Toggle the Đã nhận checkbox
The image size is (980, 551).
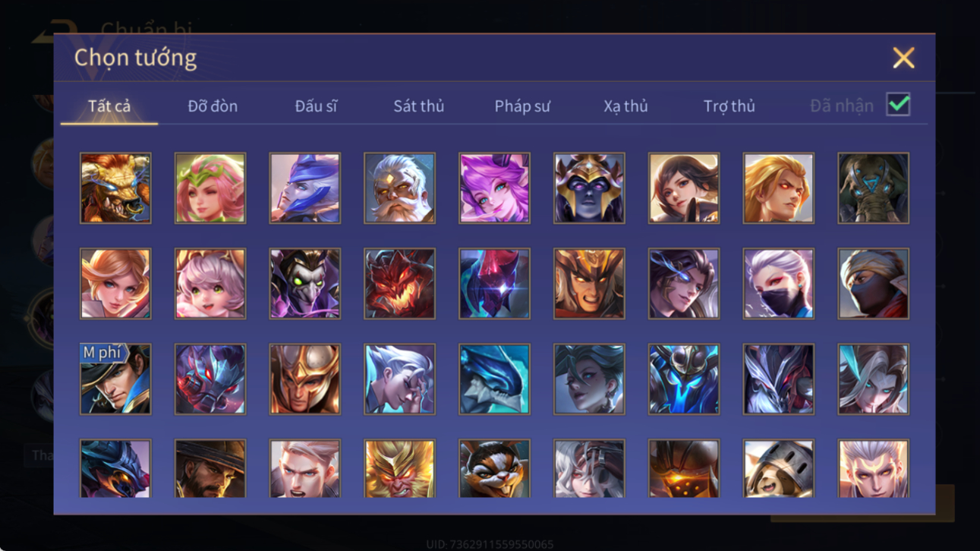tap(899, 105)
